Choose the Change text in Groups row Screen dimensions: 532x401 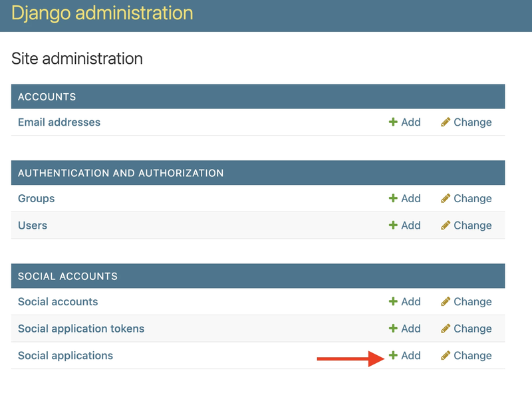coord(473,198)
